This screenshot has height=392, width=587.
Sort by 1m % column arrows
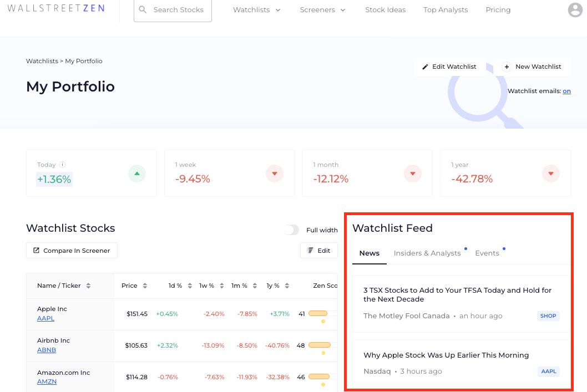click(255, 286)
